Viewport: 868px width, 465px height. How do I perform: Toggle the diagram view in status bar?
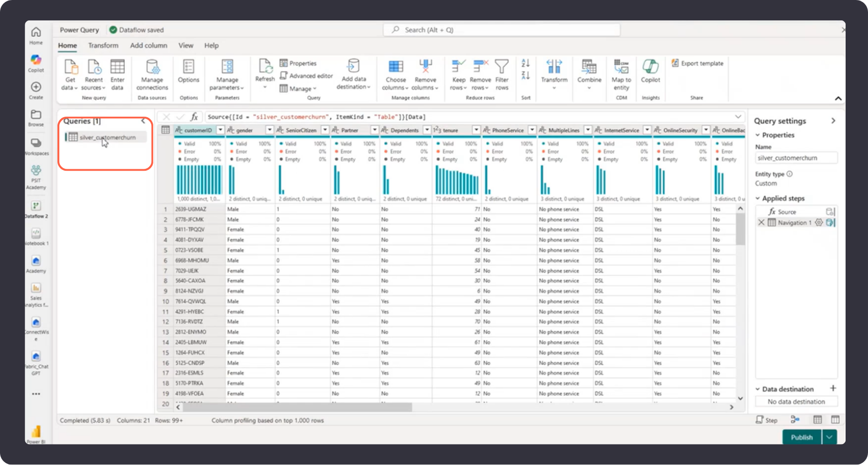click(x=795, y=420)
